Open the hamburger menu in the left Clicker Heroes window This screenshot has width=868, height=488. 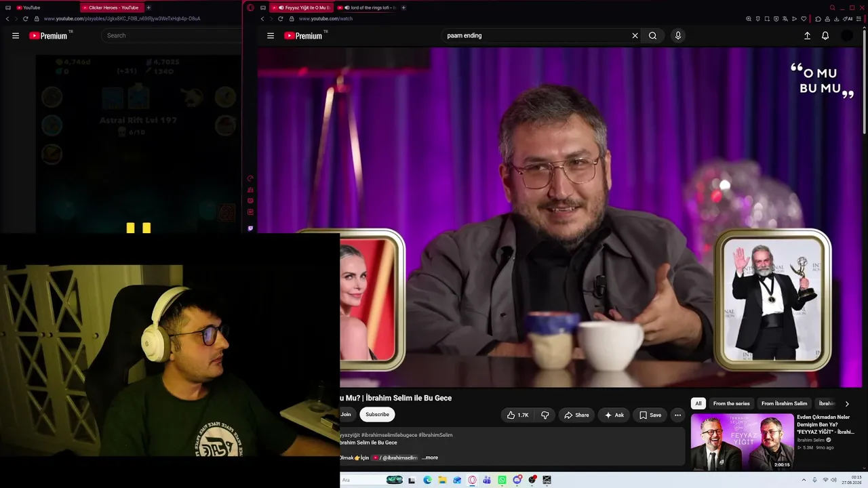coord(16,36)
